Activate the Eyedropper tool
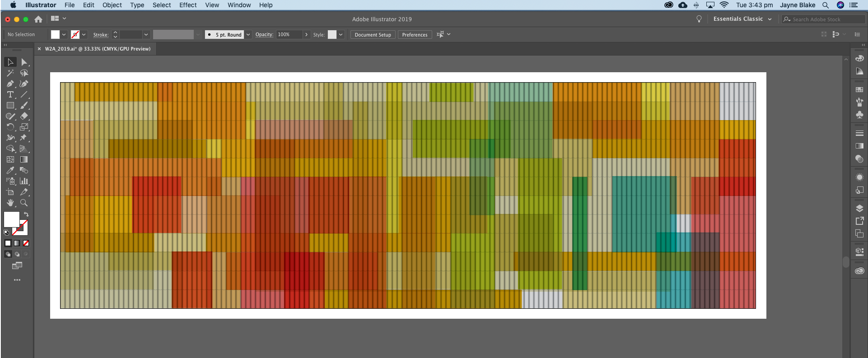Image resolution: width=868 pixels, height=358 pixels. pos(10,171)
